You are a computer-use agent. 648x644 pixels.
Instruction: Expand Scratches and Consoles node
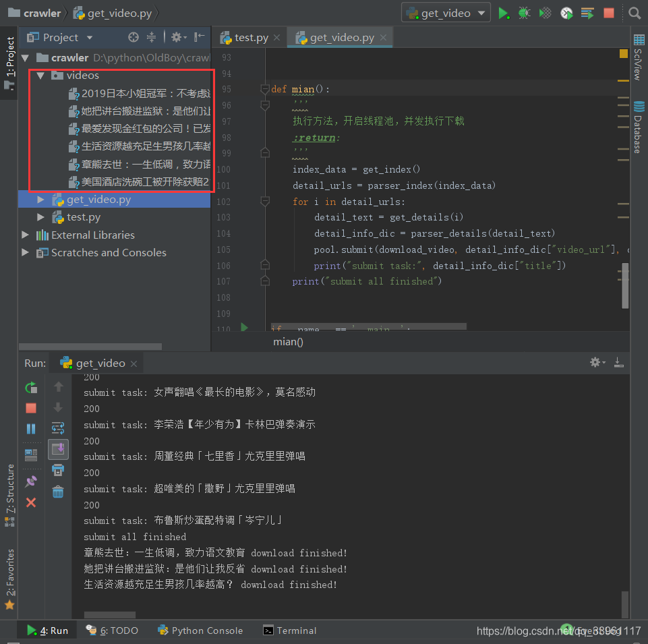[25, 253]
